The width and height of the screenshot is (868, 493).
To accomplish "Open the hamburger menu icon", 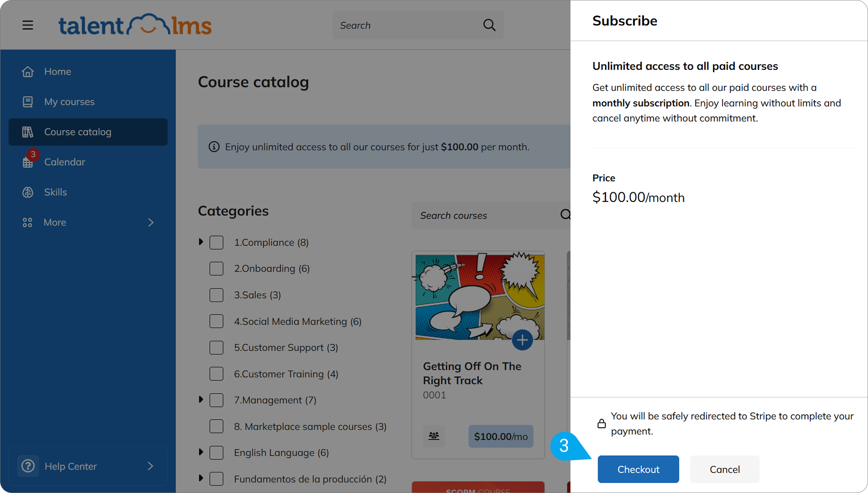I will tap(28, 25).
